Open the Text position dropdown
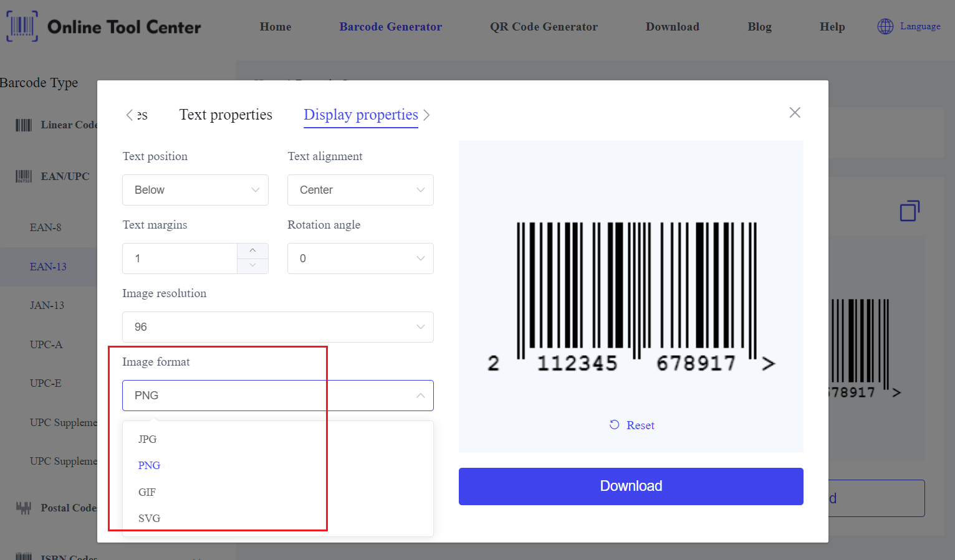 (195, 190)
